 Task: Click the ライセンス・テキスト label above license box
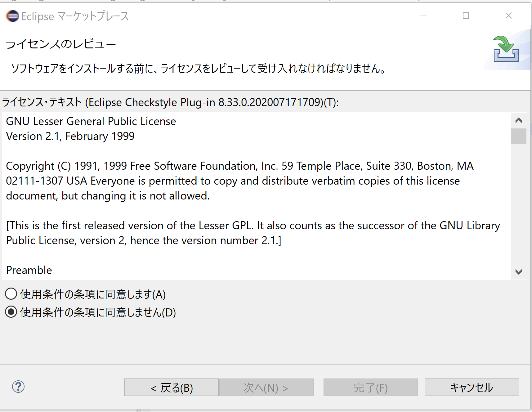click(x=170, y=102)
